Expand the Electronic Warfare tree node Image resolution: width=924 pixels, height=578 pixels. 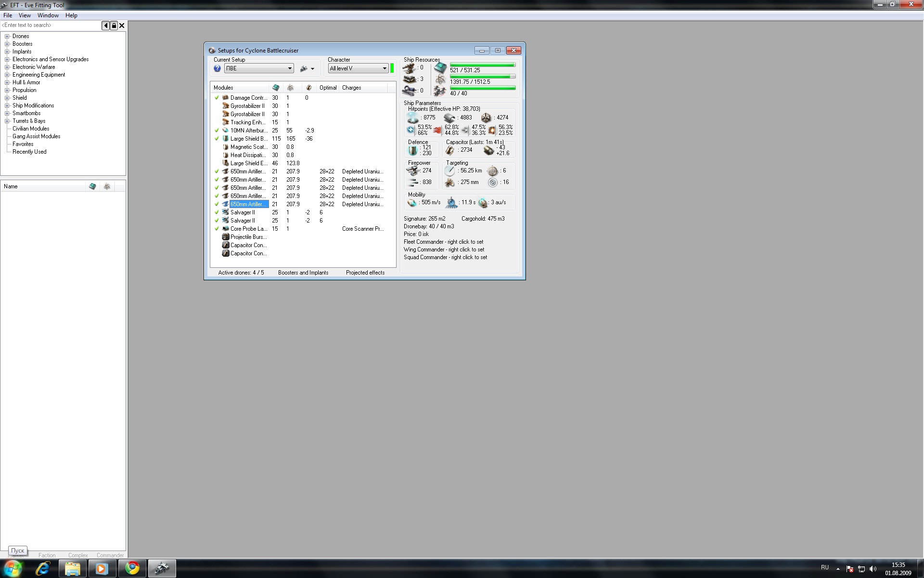[x=7, y=67]
